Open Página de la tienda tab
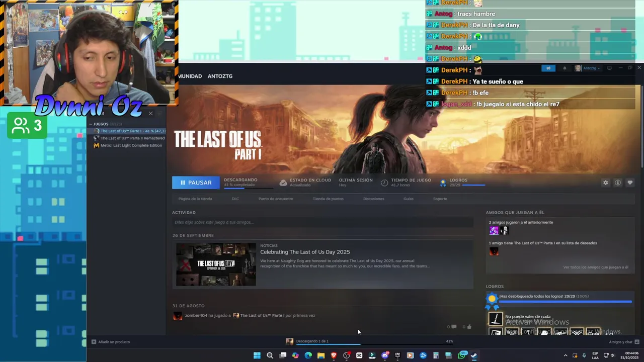 (195, 199)
